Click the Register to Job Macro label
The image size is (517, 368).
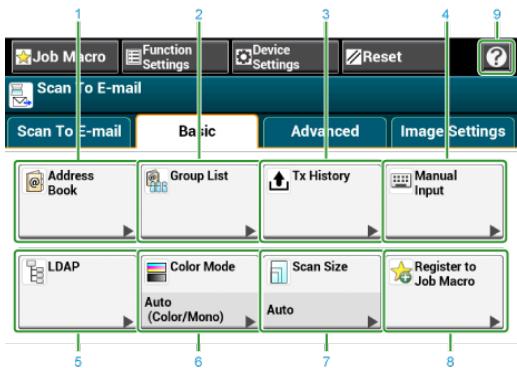pos(445,274)
